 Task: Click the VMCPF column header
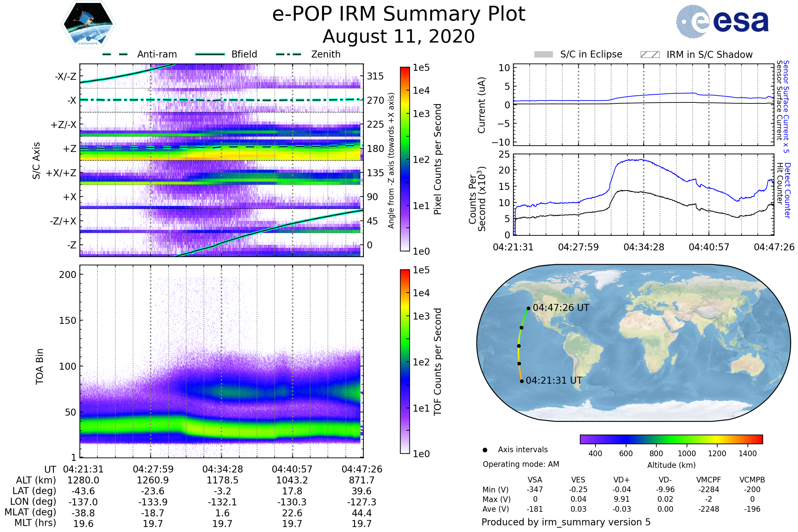709,480
